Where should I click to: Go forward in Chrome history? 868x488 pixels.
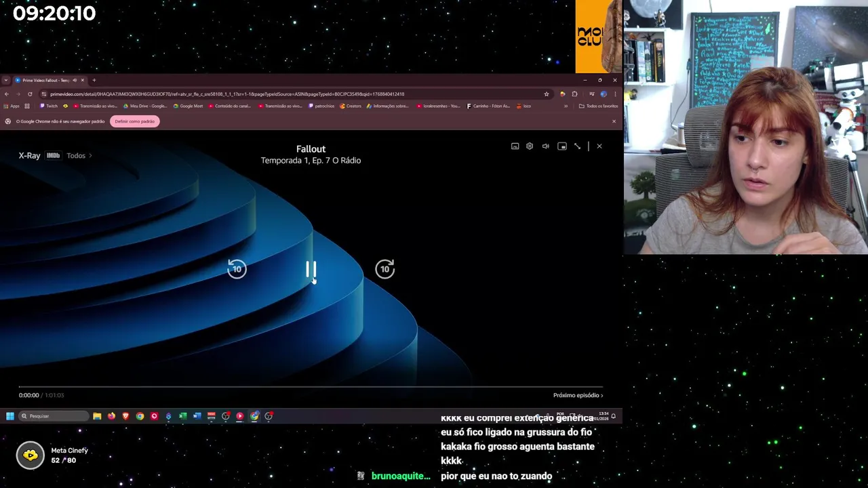click(18, 94)
